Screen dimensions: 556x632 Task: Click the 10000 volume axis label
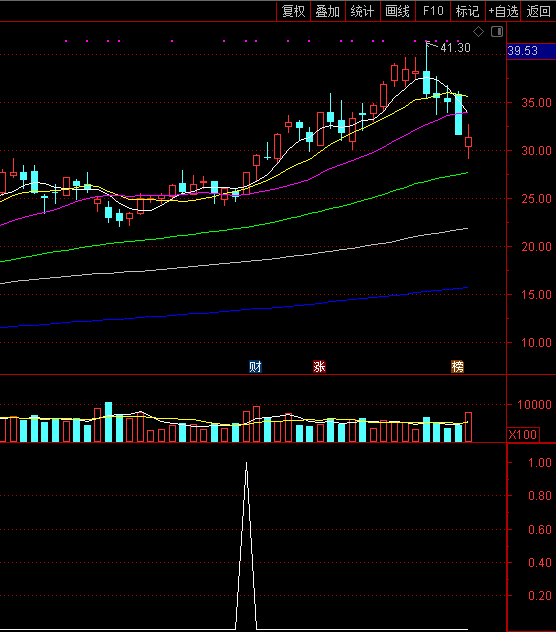point(534,405)
